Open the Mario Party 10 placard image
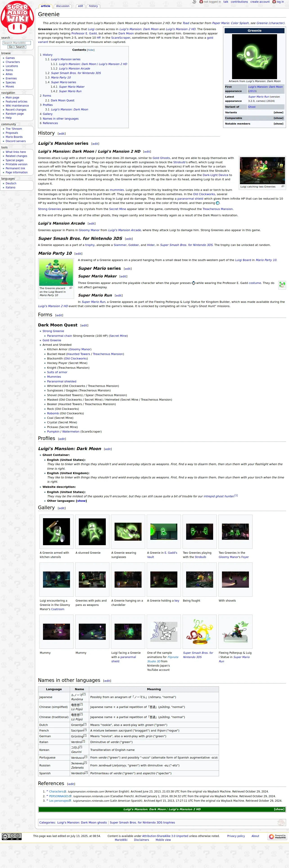This screenshot has width=289, height=868. click(56, 272)
